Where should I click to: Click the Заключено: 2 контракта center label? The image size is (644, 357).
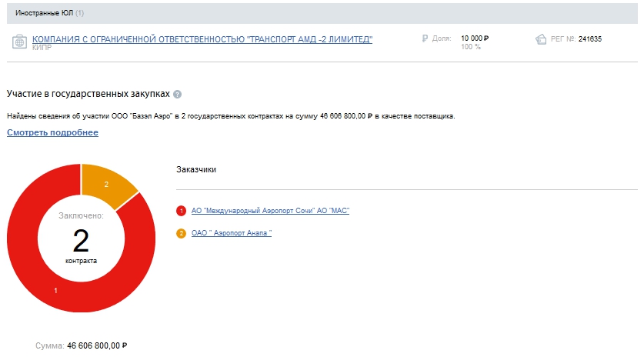[81, 239]
